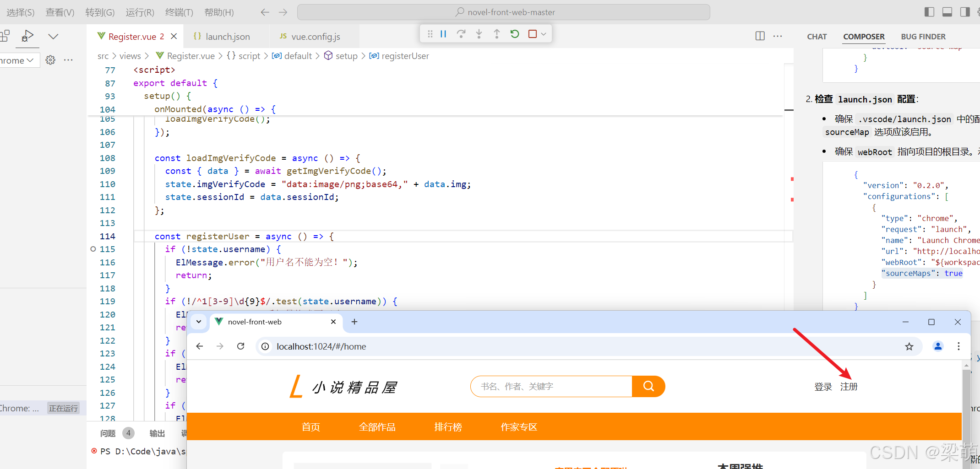View site information icon in address bar

(265, 346)
